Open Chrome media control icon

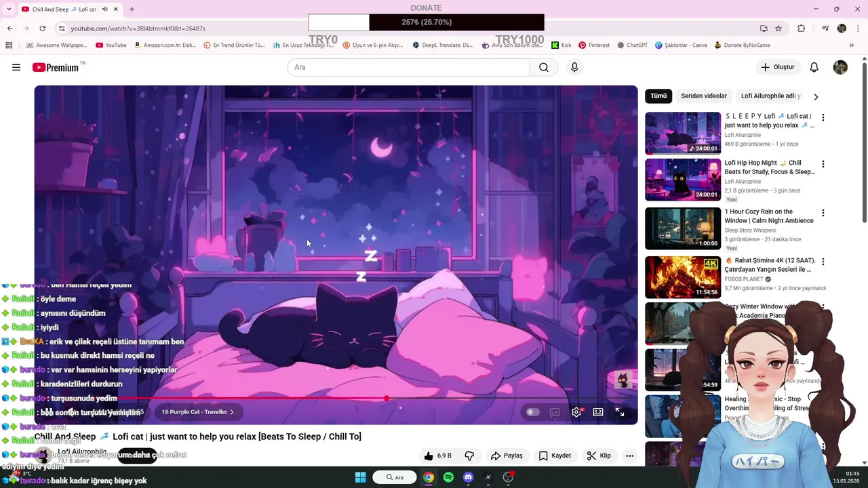(825, 28)
